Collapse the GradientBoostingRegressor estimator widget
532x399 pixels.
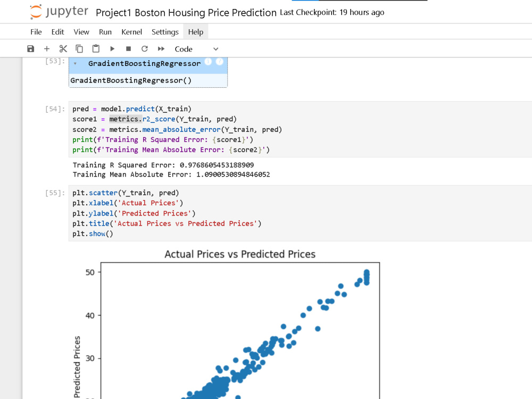pyautogui.click(x=75, y=63)
